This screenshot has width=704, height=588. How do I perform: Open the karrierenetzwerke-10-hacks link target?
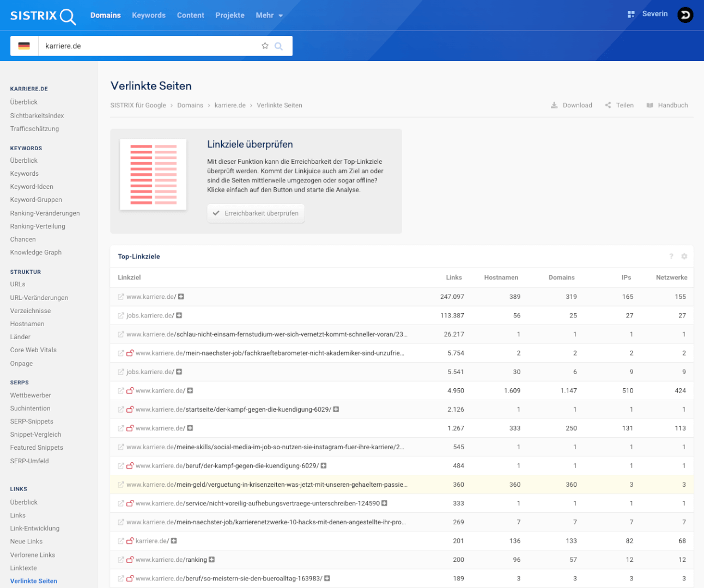266,522
